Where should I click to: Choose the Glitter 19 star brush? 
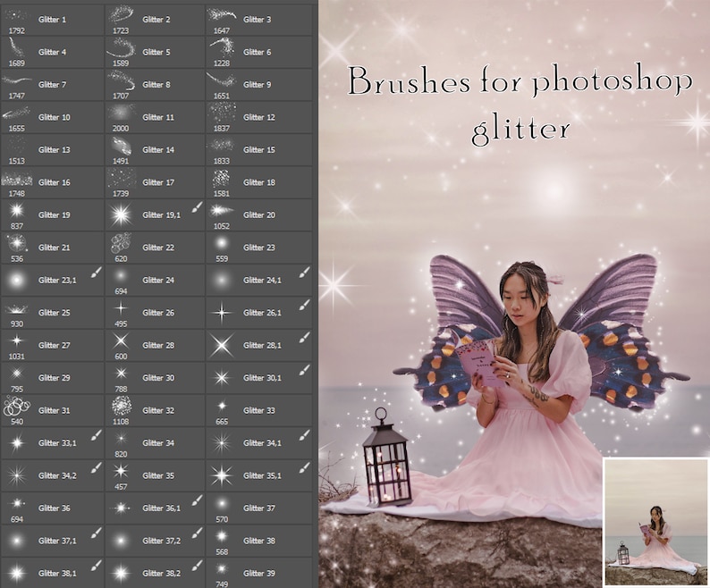[52, 215]
